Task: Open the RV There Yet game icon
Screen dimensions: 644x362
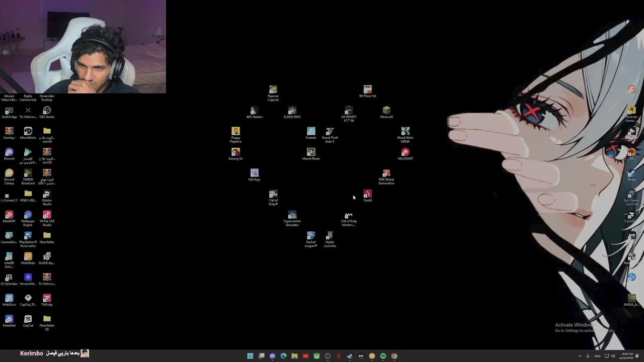Action: tap(368, 91)
